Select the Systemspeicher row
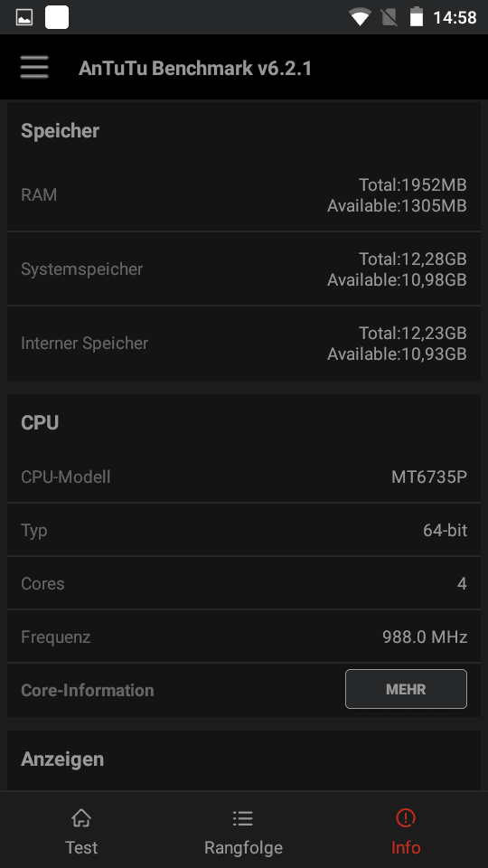 [x=243, y=269]
